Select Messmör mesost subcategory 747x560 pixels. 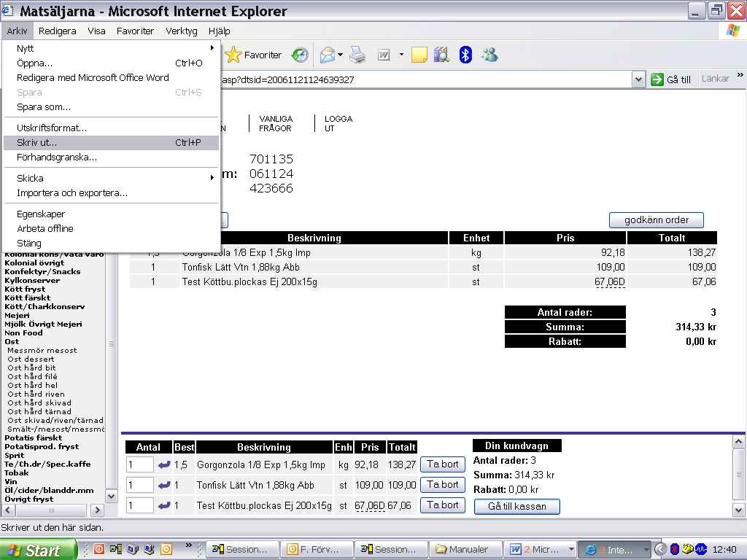tap(42, 351)
